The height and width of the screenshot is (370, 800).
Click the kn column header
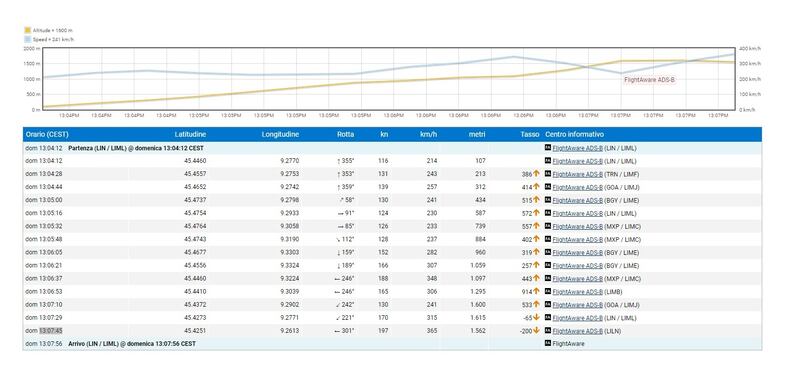click(384, 135)
